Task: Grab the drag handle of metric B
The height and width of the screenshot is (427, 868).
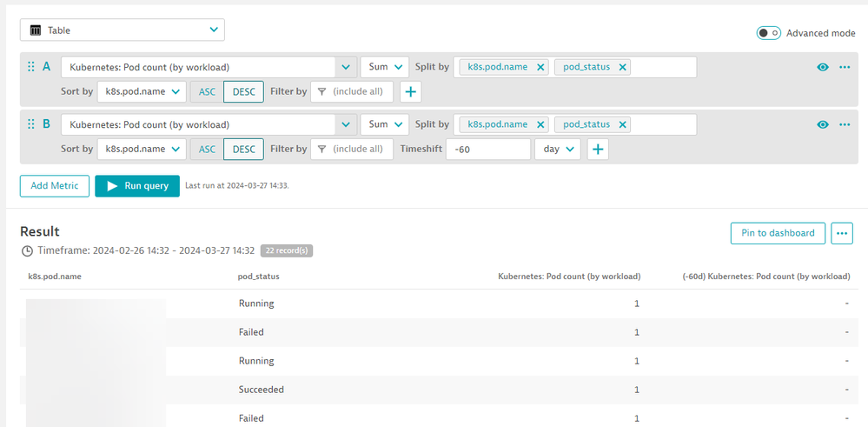Action: click(32, 124)
